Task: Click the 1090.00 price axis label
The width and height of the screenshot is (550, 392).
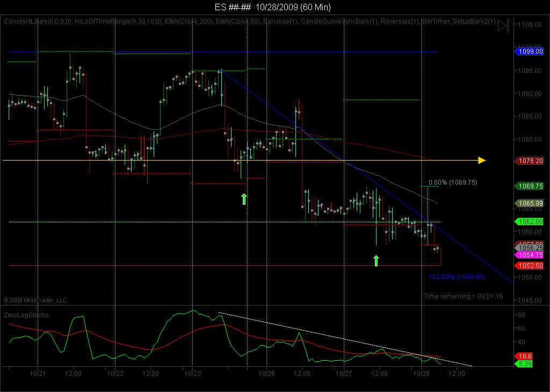Action: [x=530, y=93]
